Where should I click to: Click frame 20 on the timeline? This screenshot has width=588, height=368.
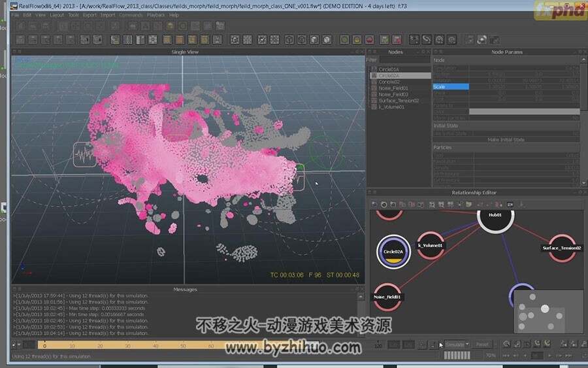[x=100, y=346]
